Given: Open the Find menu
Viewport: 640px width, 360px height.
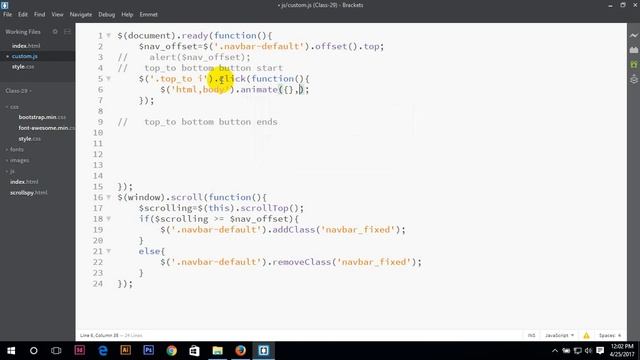Looking at the screenshot, I should [x=40, y=14].
